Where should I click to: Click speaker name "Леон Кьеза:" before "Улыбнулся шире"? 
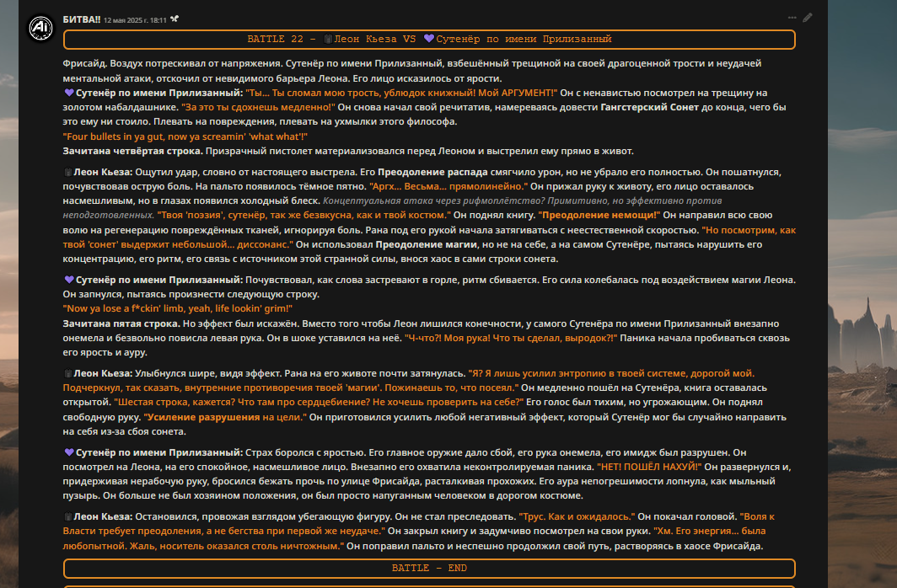103,373
